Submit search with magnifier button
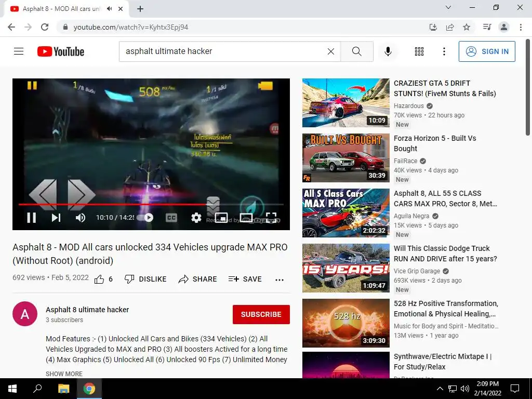532x399 pixels. click(356, 51)
